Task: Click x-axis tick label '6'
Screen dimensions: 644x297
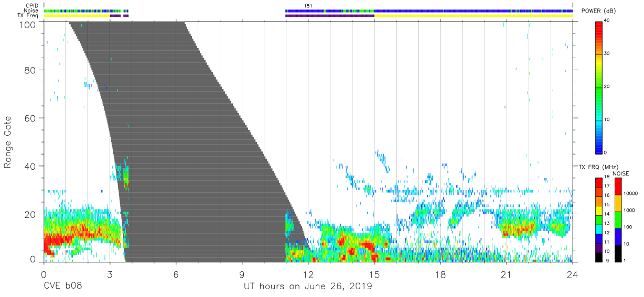Action: (x=176, y=274)
